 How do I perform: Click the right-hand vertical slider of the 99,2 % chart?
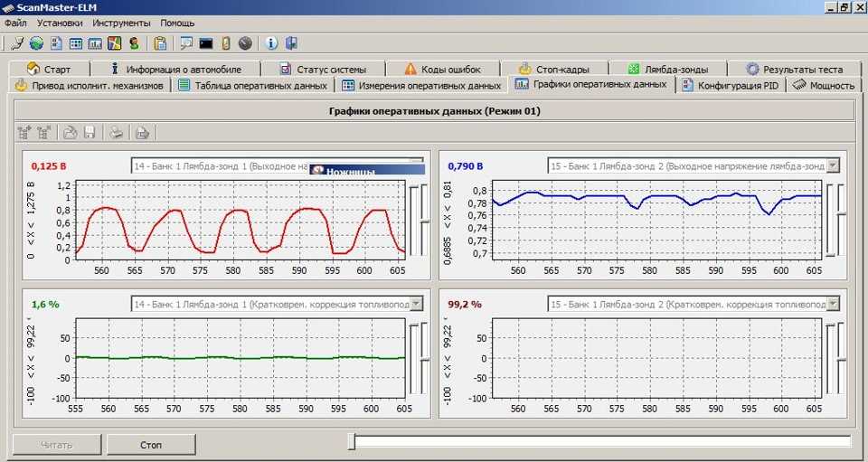[x=842, y=359]
